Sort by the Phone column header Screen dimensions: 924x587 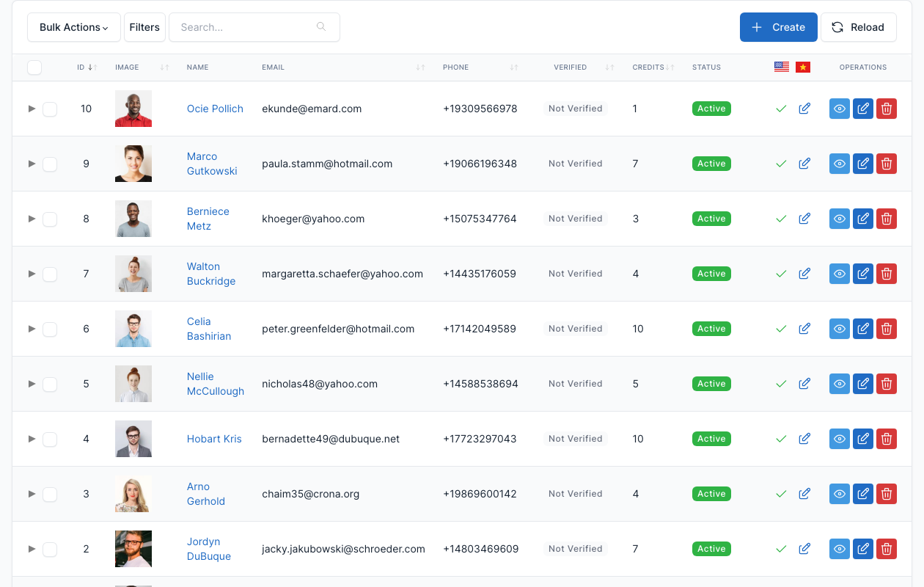[481, 68]
